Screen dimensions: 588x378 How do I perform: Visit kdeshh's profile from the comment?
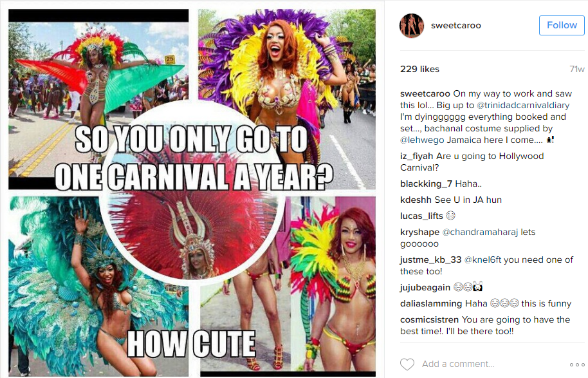pyautogui.click(x=416, y=200)
